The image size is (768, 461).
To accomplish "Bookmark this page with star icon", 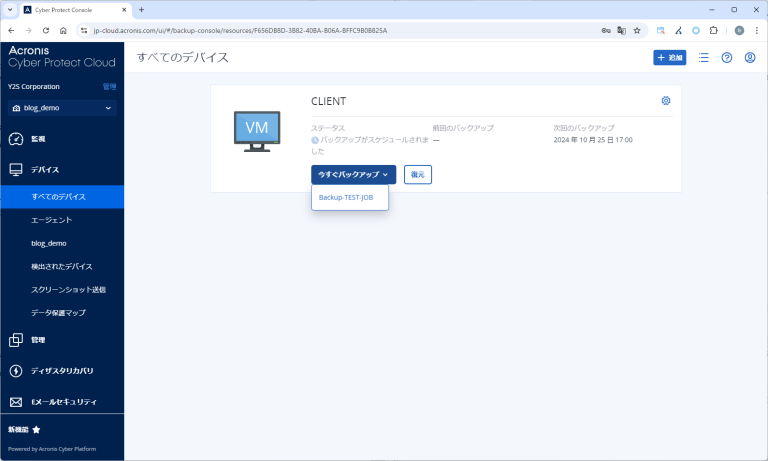I will point(636,30).
